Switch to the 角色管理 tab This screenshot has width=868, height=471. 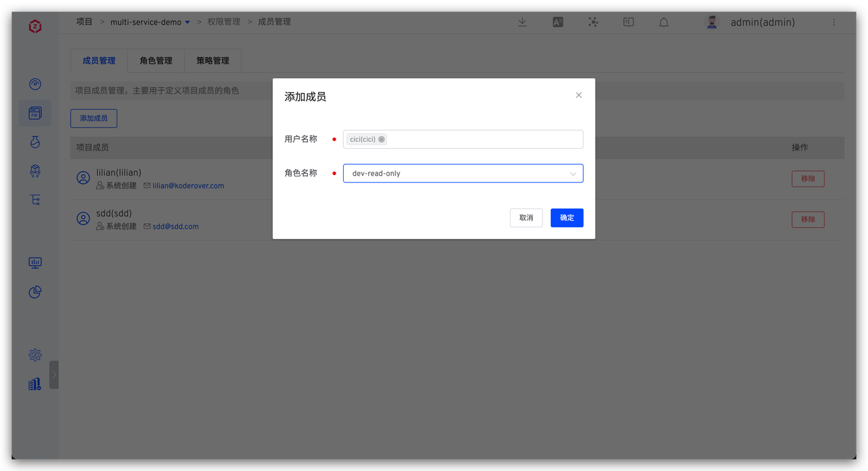coord(155,60)
